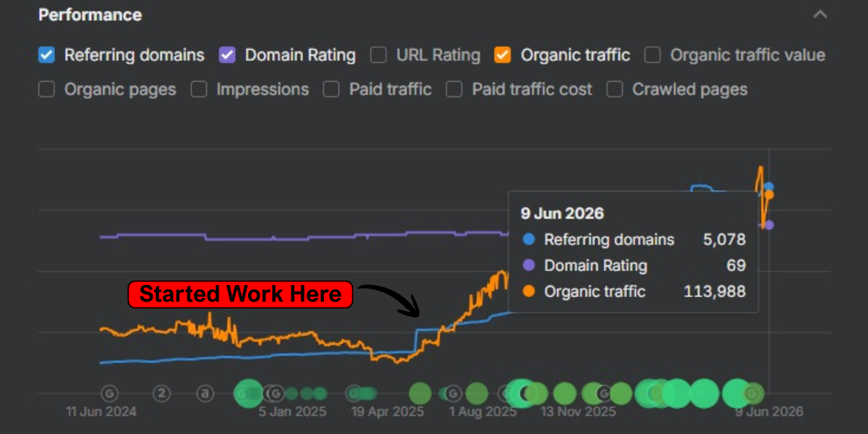Enable the Organic pages checkbox
Screen dimensions: 868x434
tap(46, 90)
